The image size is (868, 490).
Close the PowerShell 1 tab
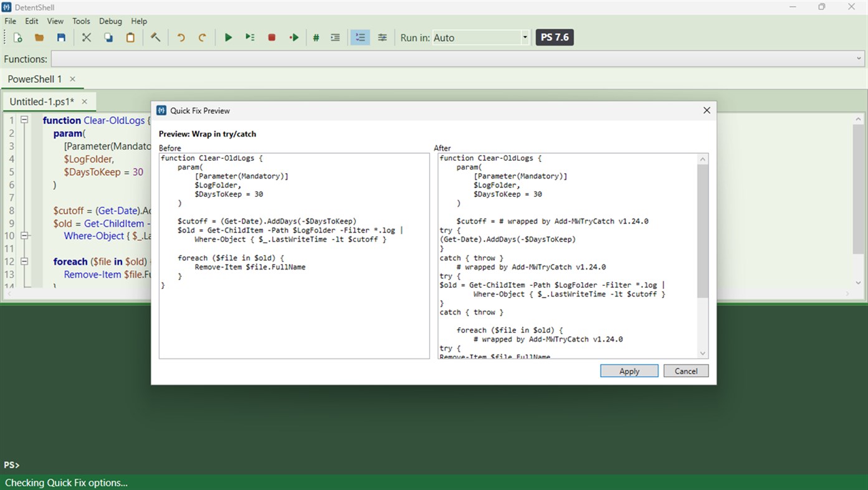click(72, 79)
